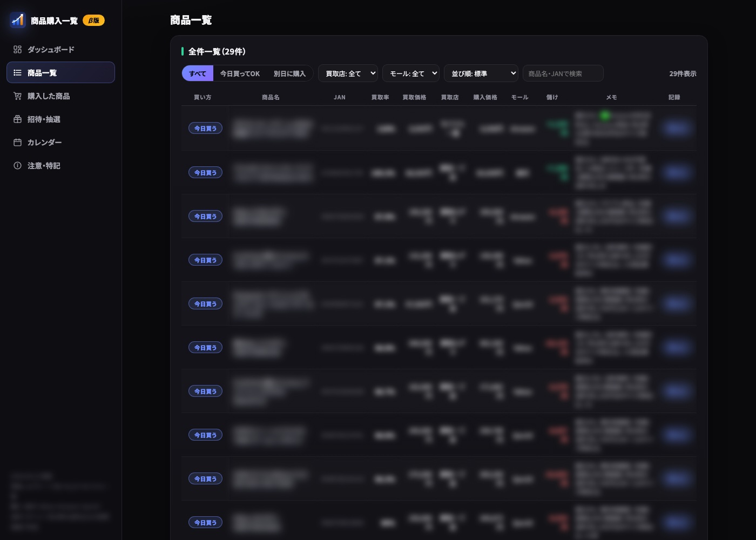Open the 購入した商品 cart icon
This screenshot has width=756, height=540.
point(17,96)
